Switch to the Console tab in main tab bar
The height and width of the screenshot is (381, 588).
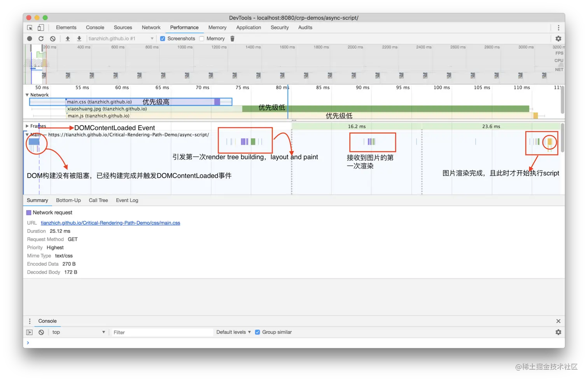tap(95, 28)
